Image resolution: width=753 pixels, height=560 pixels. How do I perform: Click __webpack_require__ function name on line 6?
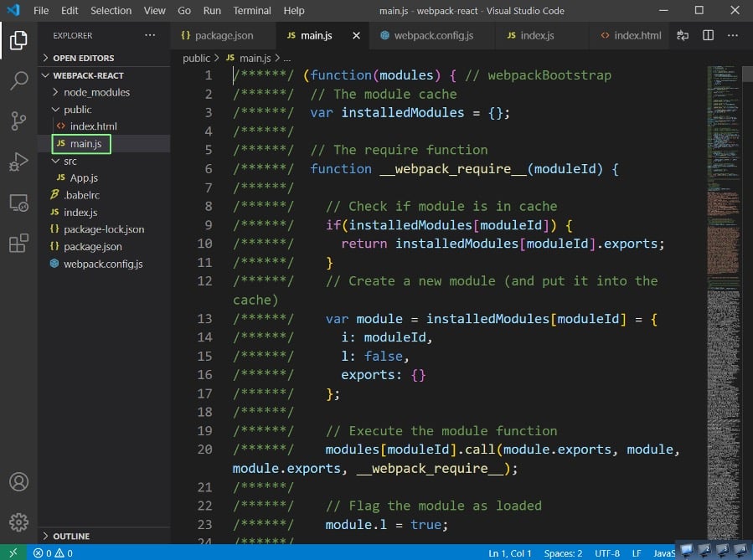453,169
